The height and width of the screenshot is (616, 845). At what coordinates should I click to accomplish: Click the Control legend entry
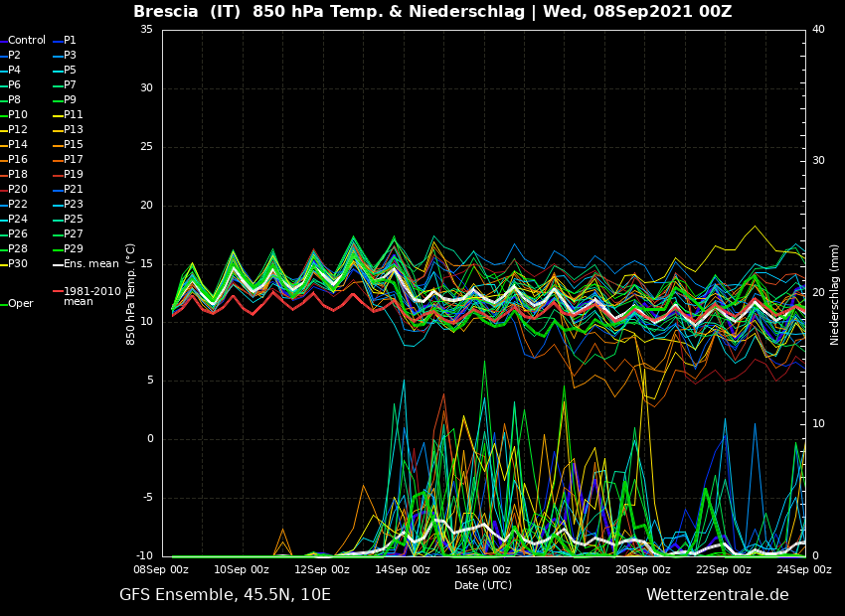coord(23,41)
